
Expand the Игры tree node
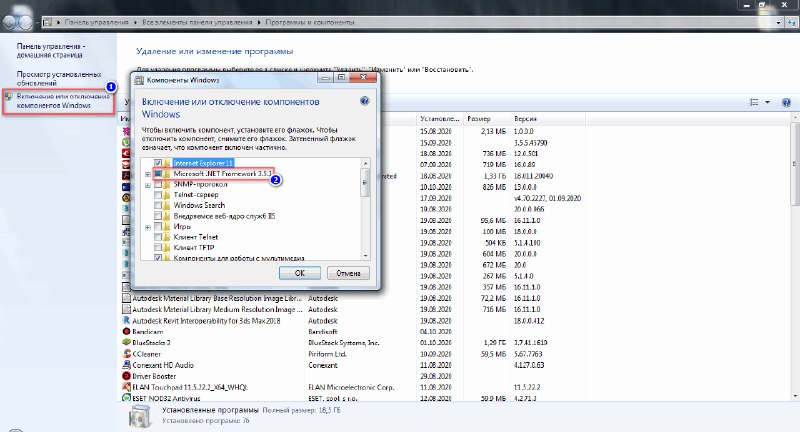(x=147, y=227)
